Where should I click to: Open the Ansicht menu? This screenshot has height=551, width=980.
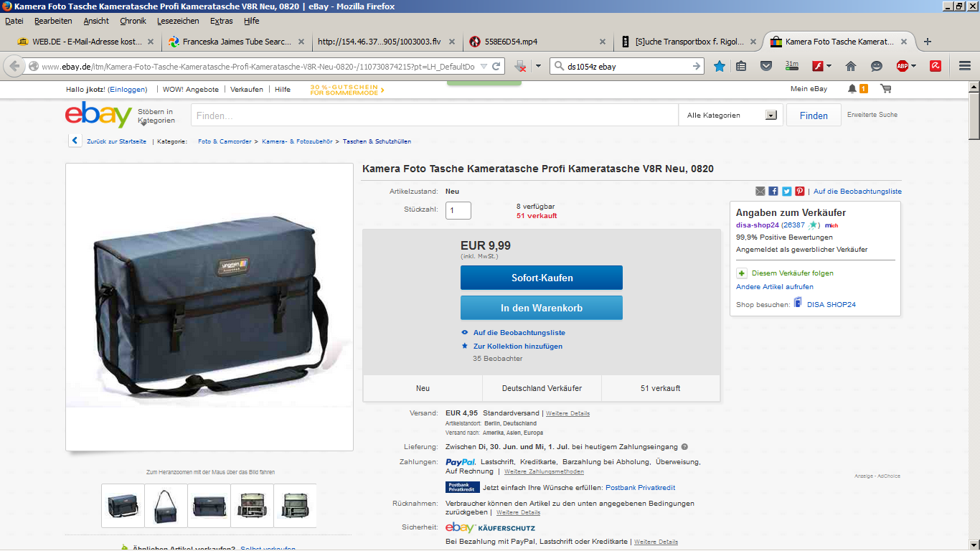pos(96,21)
